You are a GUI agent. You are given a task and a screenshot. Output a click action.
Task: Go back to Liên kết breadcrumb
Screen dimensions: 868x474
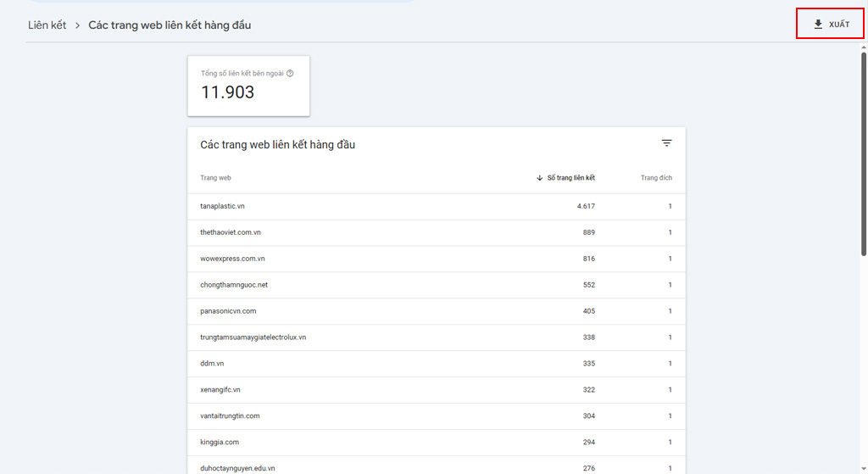click(x=47, y=25)
